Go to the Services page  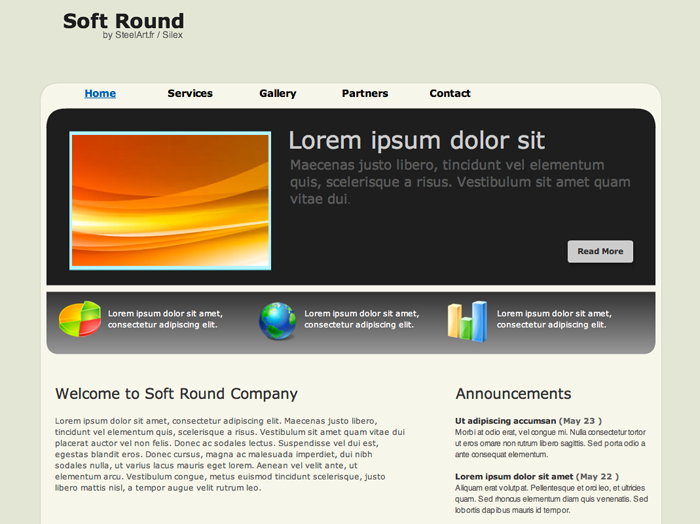click(190, 93)
